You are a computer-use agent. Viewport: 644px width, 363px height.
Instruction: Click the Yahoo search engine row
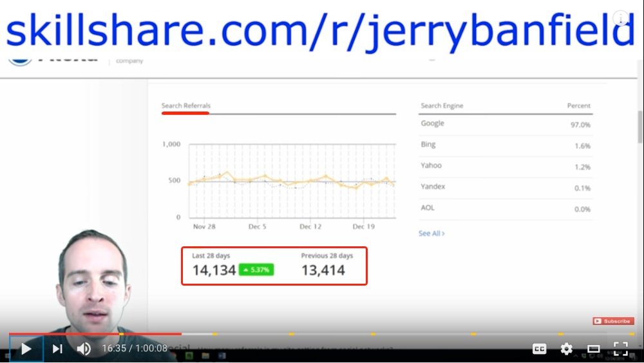point(505,166)
